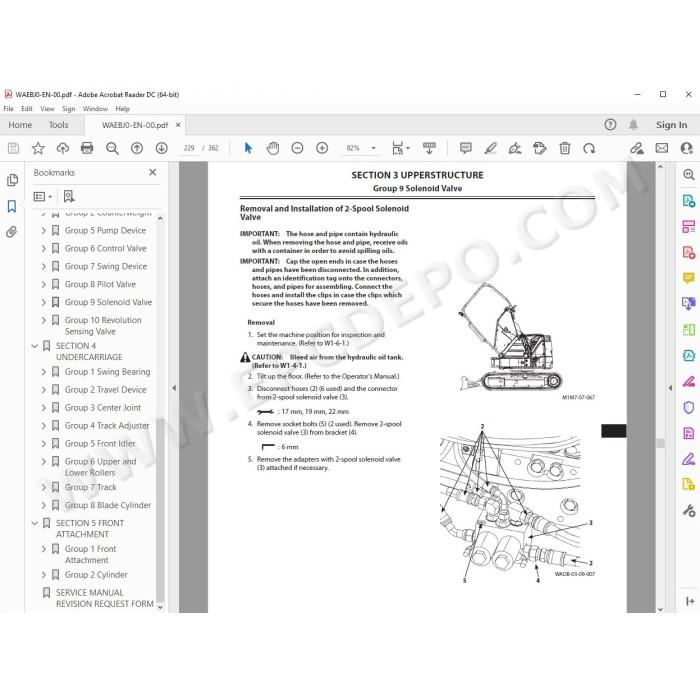
Task: Enable scrolling mode keyboard icon
Action: [x=429, y=148]
